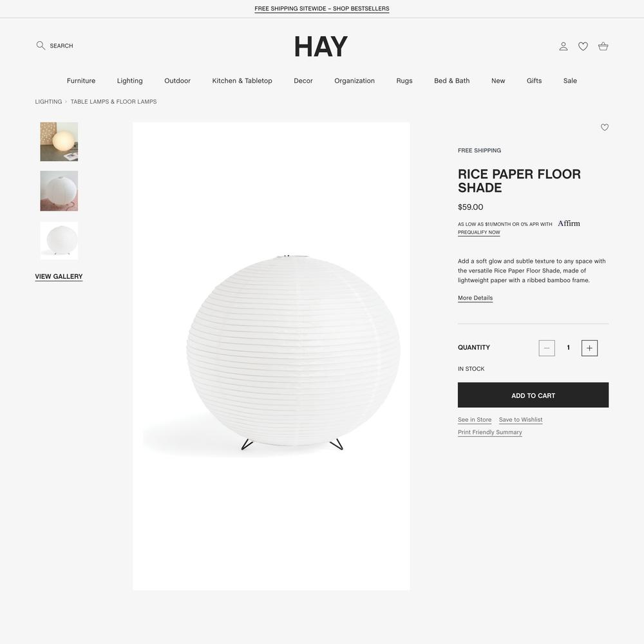Favorite this product with heart icon
Screen dimensions: 644x644
pyautogui.click(x=605, y=128)
